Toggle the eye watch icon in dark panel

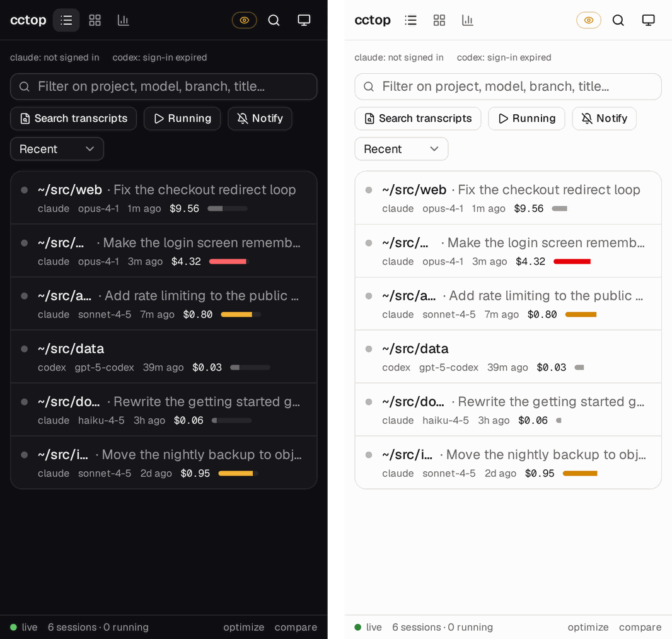pos(245,20)
